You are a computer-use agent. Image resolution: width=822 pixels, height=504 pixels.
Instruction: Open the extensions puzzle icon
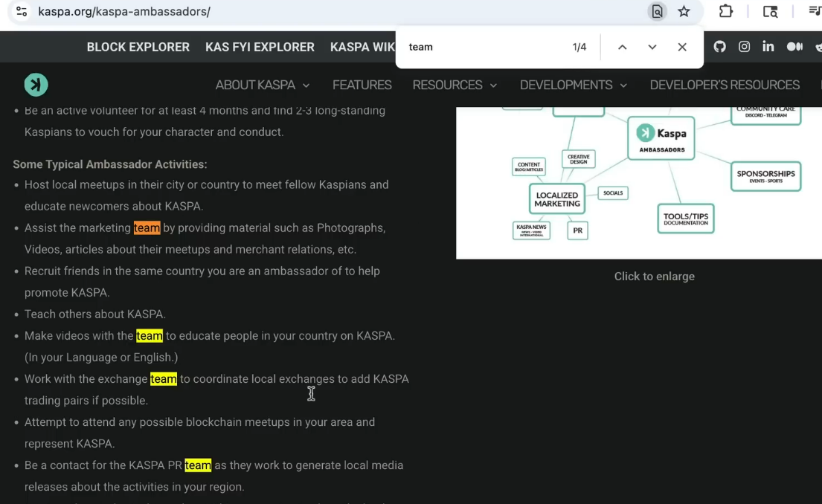coord(725,11)
